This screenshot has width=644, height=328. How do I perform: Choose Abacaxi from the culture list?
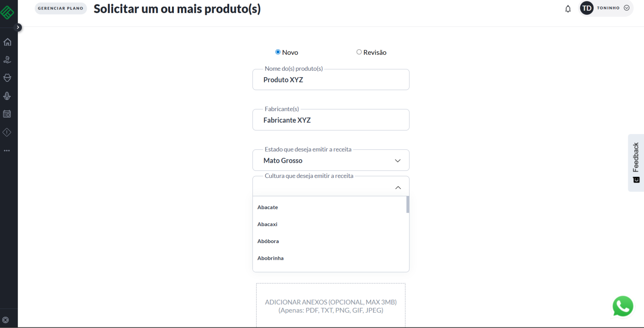(x=267, y=224)
